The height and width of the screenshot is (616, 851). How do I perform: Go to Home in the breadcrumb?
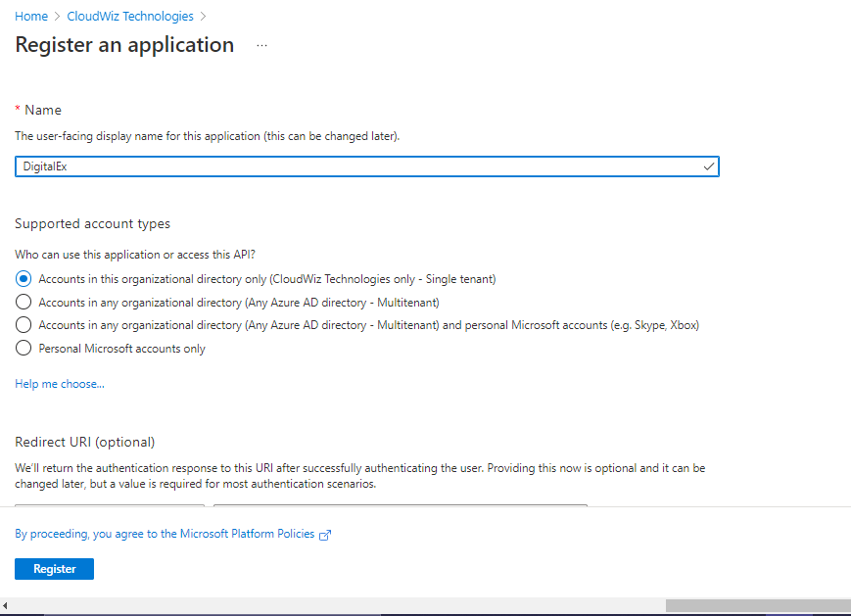(31, 17)
